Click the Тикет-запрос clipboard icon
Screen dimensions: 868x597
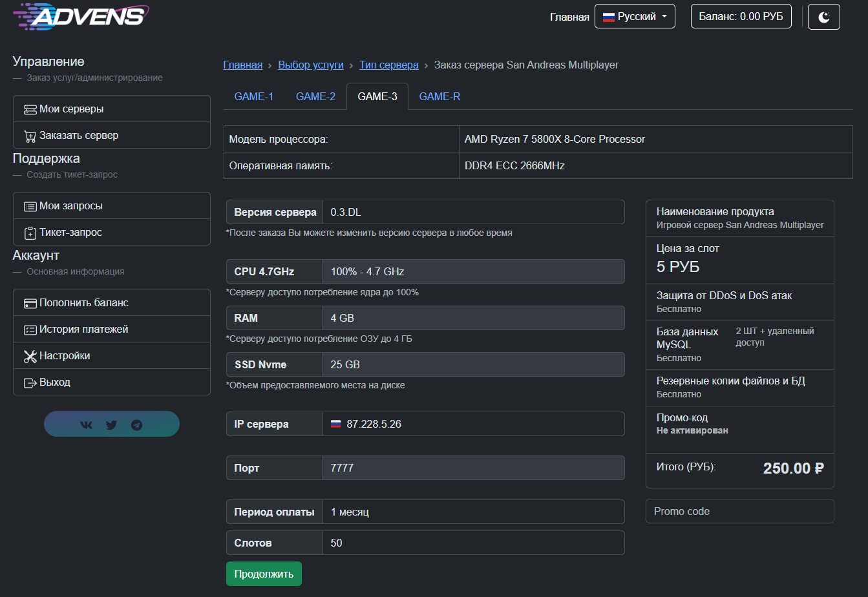click(30, 233)
